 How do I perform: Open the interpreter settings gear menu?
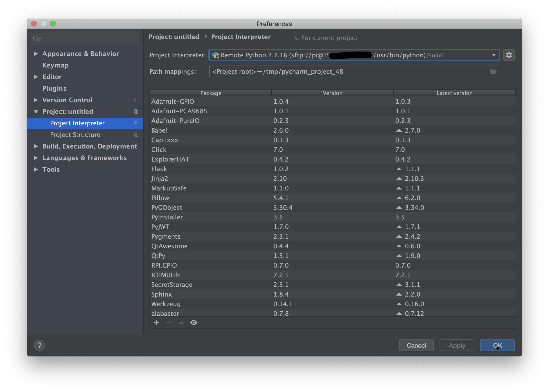(x=509, y=55)
